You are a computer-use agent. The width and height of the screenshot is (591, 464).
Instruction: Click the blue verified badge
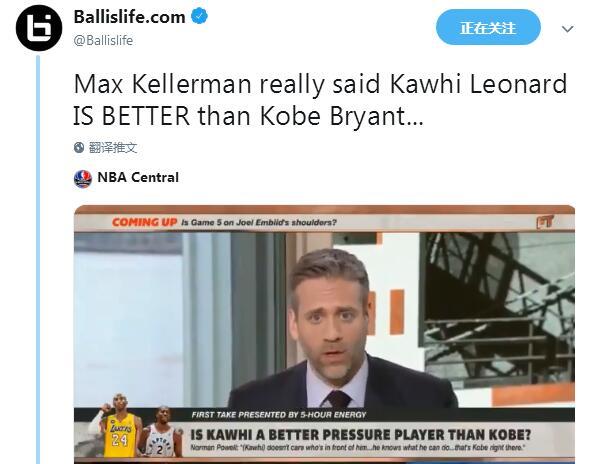tap(199, 17)
